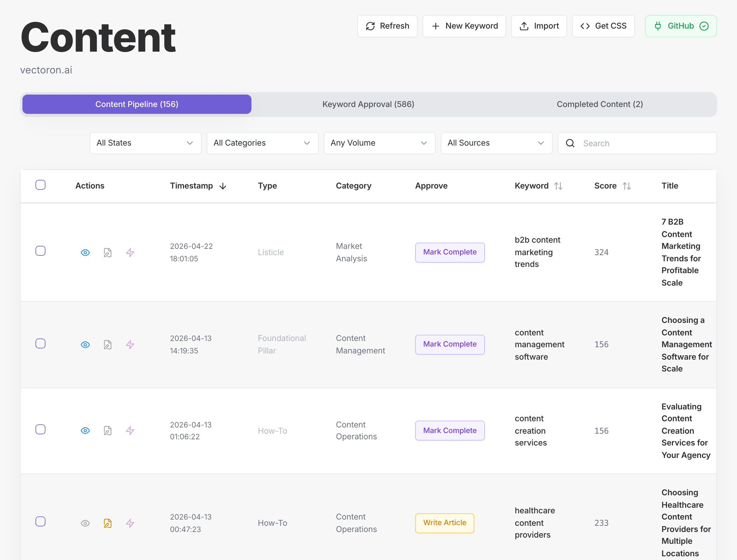Click the Timestamp descending sort arrow
737x560 pixels.
coord(223,186)
